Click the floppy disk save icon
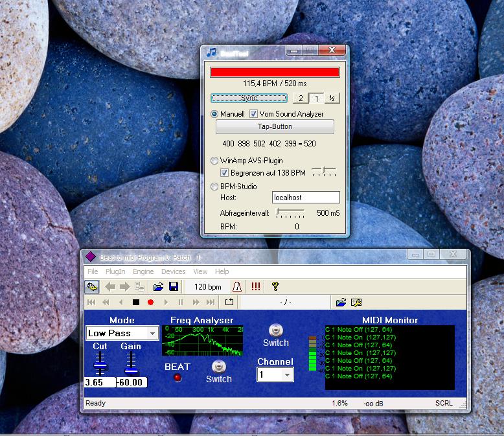 pyautogui.click(x=174, y=286)
